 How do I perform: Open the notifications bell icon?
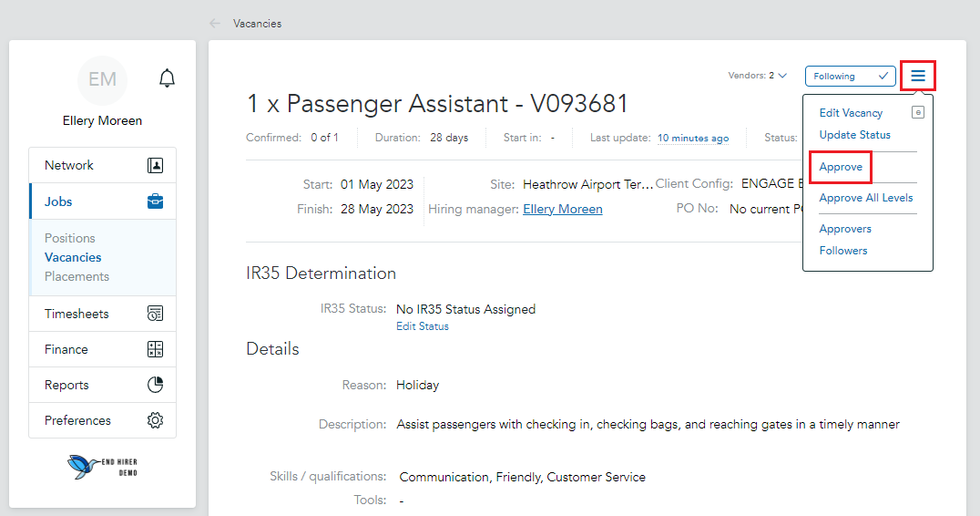coord(167,78)
